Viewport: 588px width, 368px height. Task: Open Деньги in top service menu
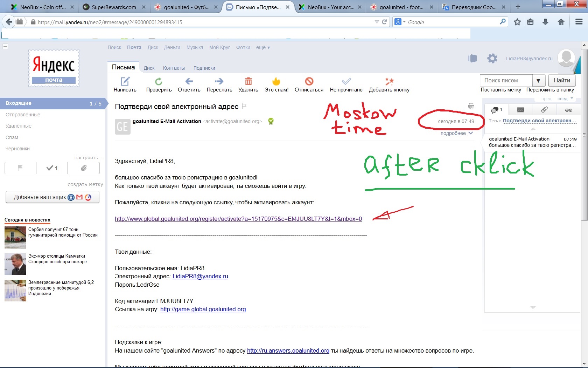click(x=172, y=47)
